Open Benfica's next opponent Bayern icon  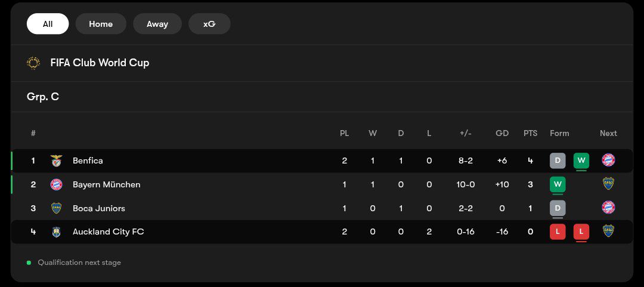click(x=608, y=160)
